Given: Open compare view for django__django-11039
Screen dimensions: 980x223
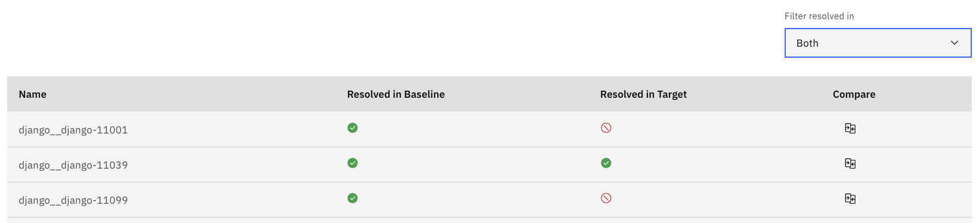Looking at the screenshot, I should [850, 164].
